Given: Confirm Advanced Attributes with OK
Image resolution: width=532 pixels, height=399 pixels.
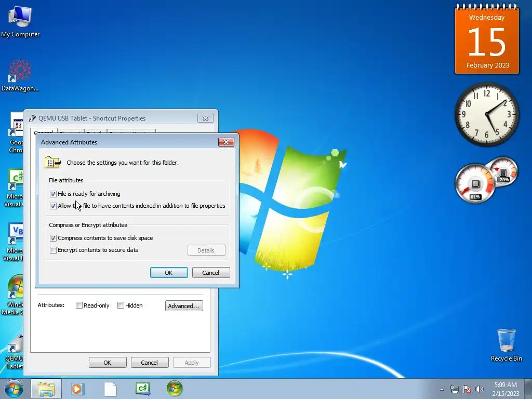Looking at the screenshot, I should coord(169,272).
